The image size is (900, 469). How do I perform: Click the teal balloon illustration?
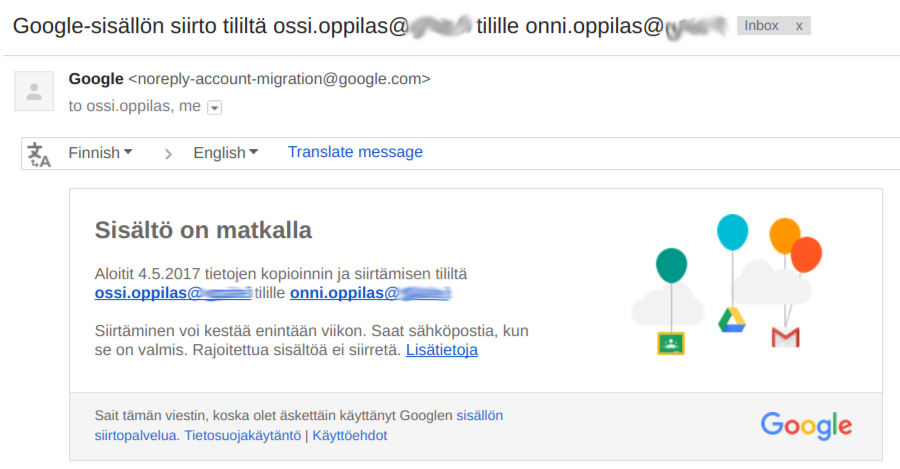[x=671, y=265]
